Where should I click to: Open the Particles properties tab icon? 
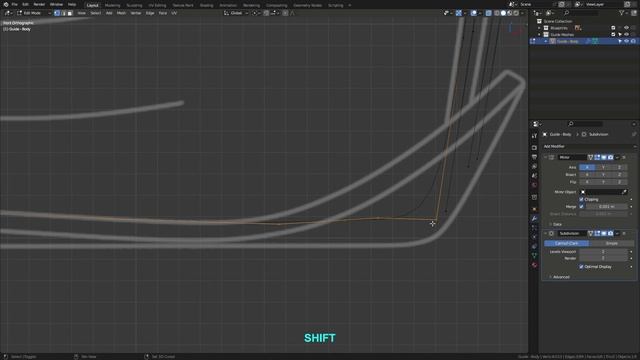click(x=534, y=228)
